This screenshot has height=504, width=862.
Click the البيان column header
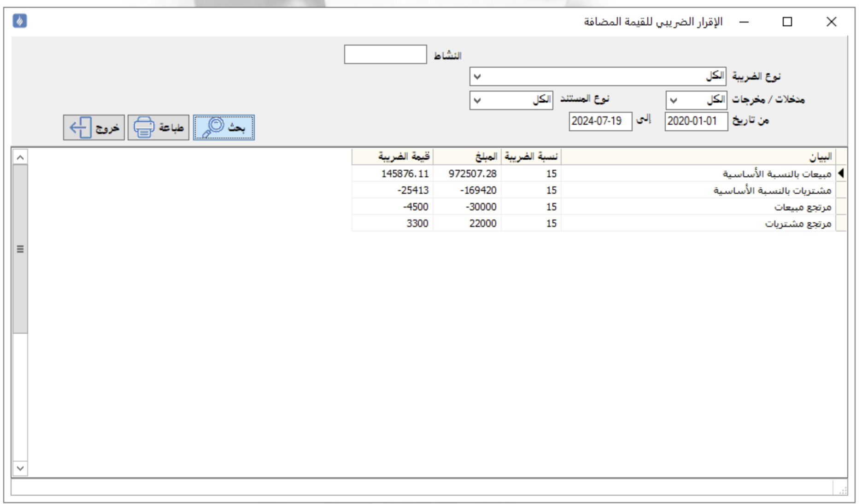coord(698,157)
